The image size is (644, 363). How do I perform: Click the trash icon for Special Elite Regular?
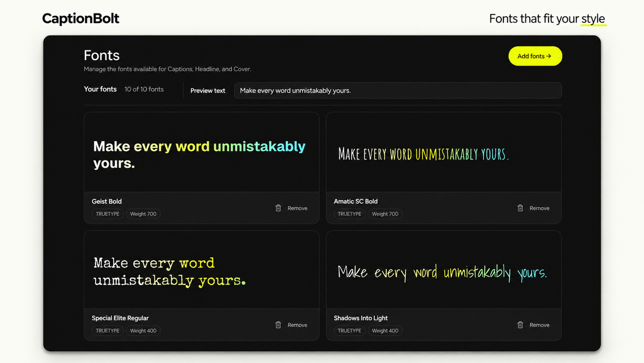point(278,324)
